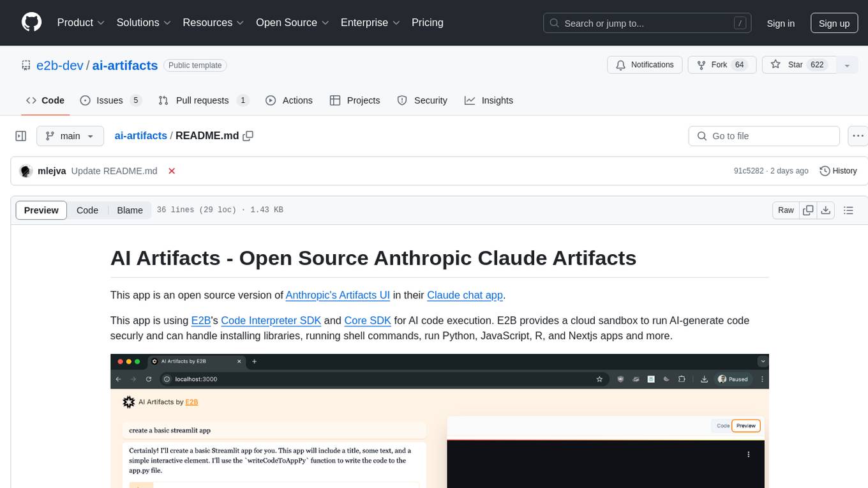
Task: Expand the Product menu
Action: [x=81, y=22]
